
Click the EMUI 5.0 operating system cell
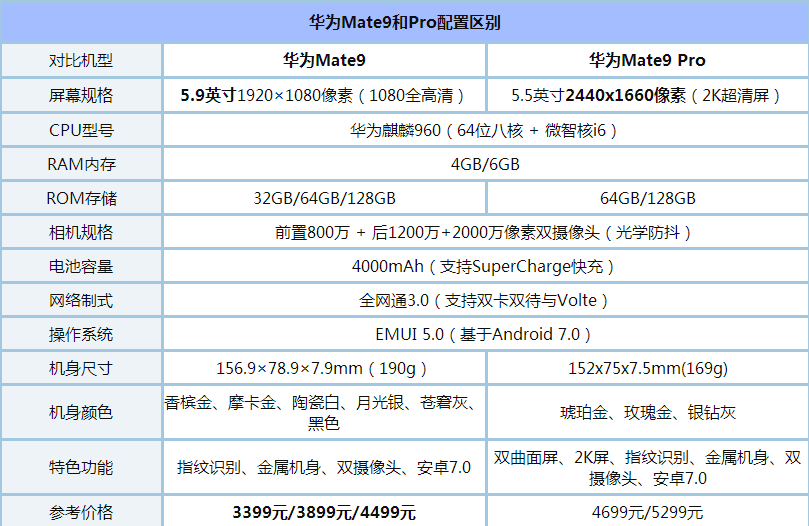(484, 335)
